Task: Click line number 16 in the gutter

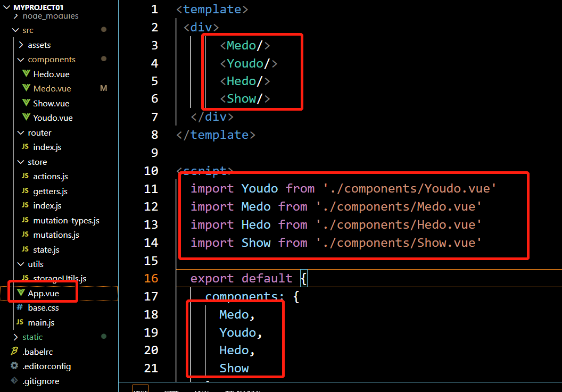Action: coord(151,278)
